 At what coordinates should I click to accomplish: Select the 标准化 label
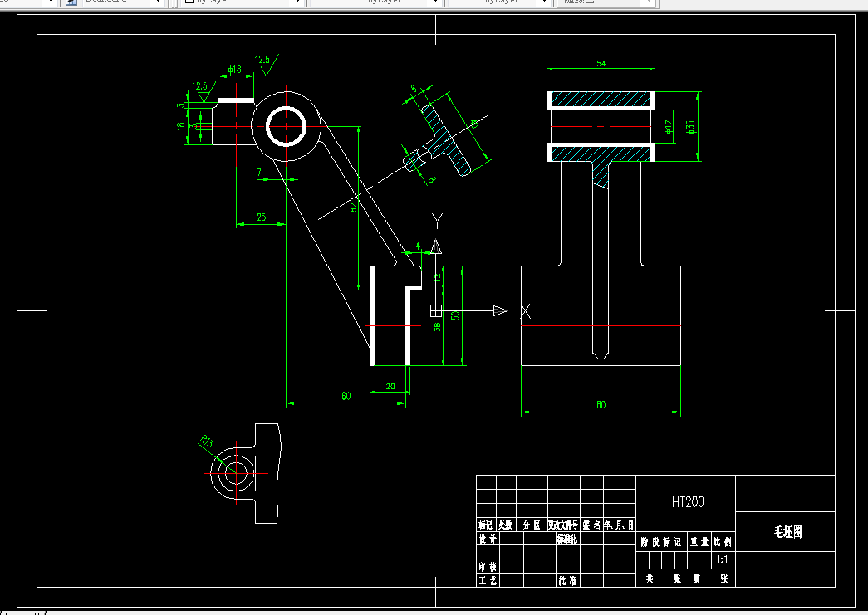click(x=567, y=539)
